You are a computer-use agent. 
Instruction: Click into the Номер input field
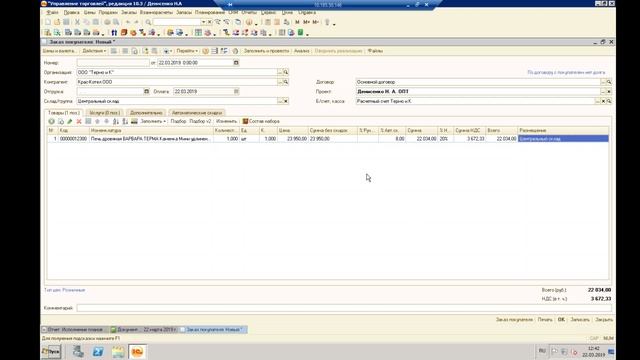tap(113, 63)
